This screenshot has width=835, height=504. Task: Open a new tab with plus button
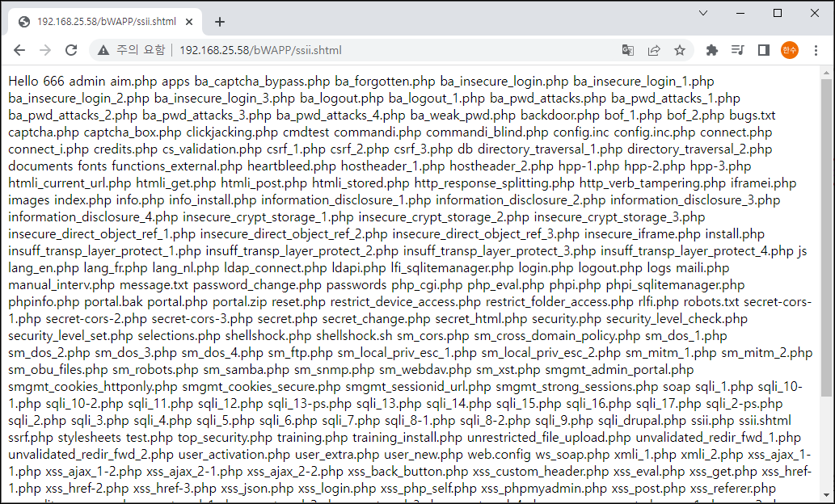coord(219,22)
